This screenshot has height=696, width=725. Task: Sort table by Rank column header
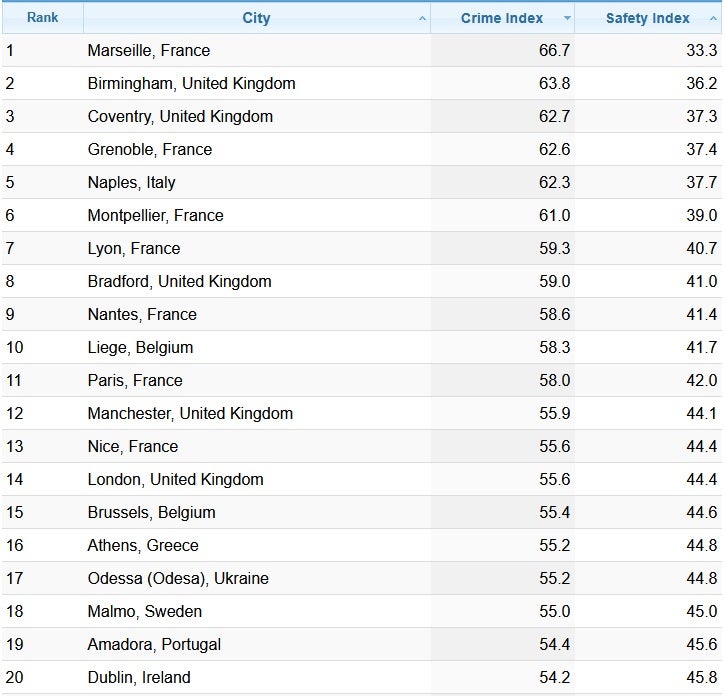(x=42, y=18)
